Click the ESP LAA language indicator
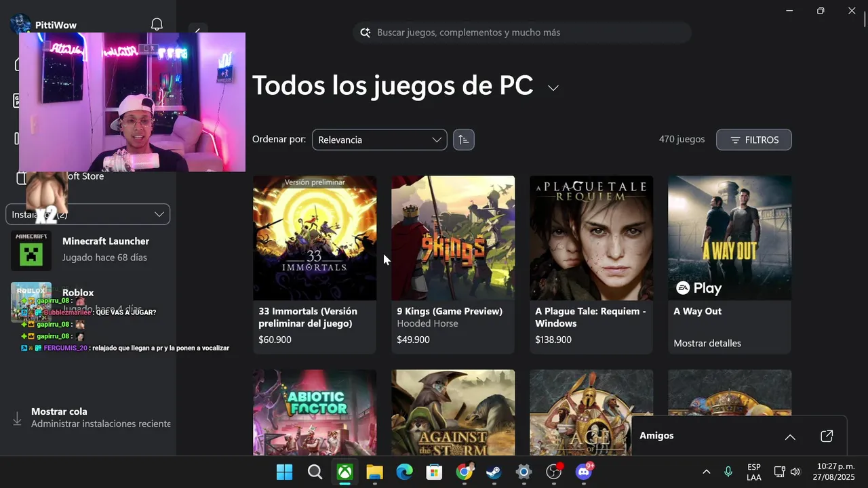The image size is (868, 488). coord(754,472)
